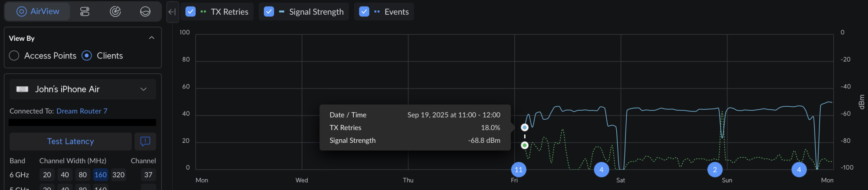This screenshot has height=190, width=868.
Task: Collapse the left sidebar panel arrow
Action: point(172,12)
